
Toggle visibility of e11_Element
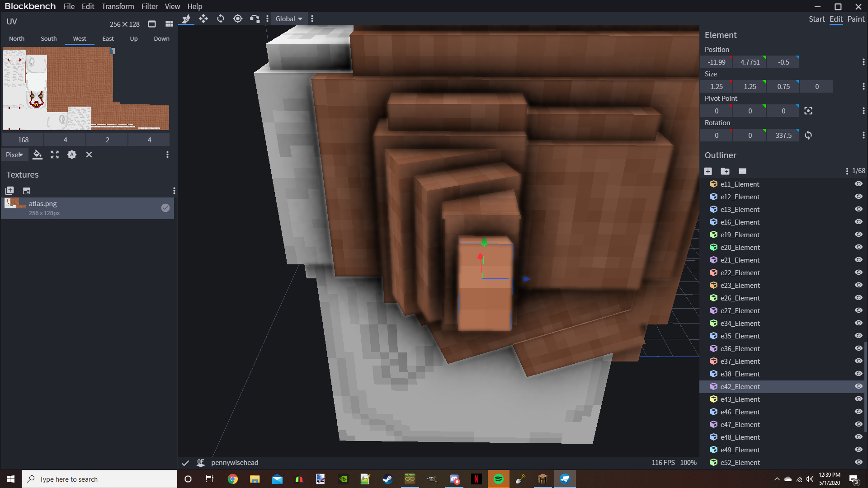point(859,184)
